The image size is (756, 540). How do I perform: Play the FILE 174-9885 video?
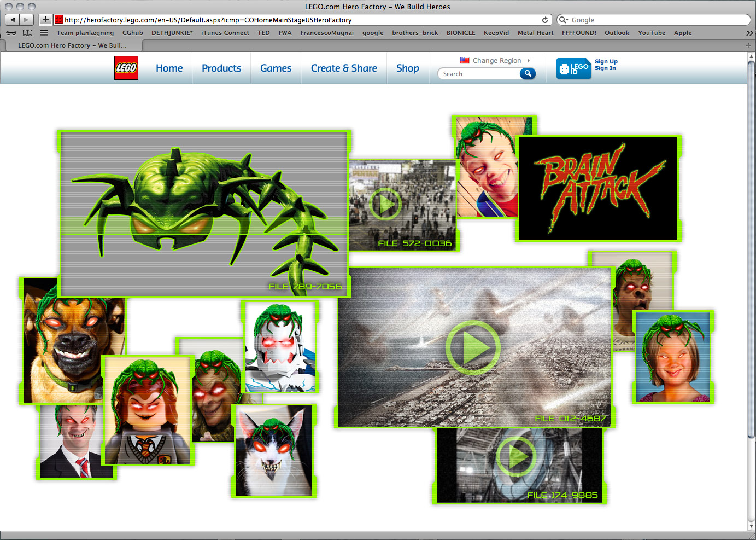click(x=515, y=455)
